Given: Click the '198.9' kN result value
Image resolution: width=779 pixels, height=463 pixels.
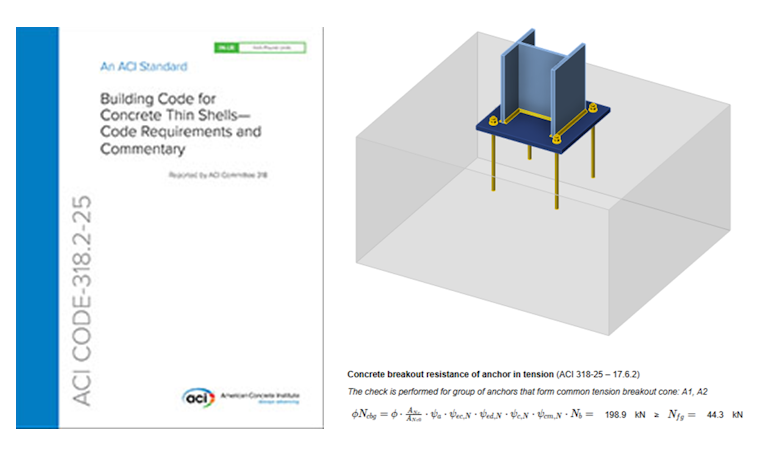Looking at the screenshot, I should [615, 415].
